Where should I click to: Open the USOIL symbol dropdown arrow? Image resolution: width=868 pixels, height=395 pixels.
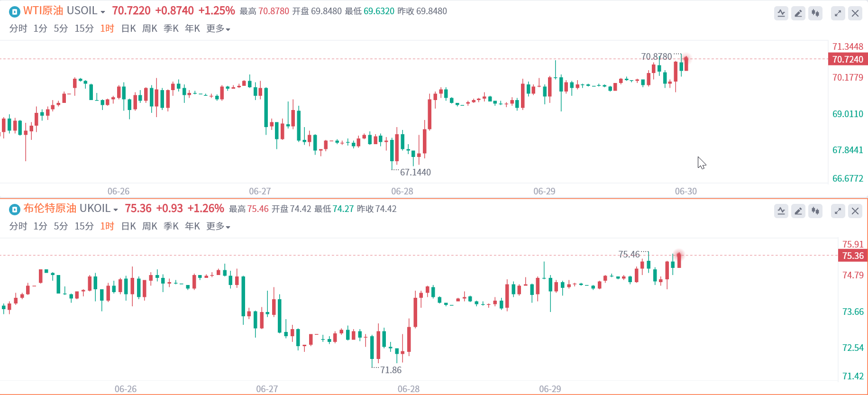[103, 12]
